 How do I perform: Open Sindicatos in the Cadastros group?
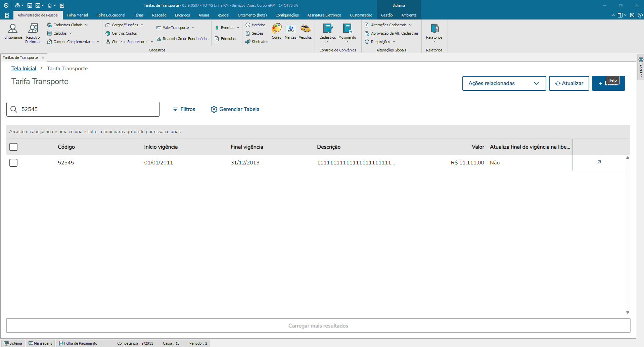point(257,42)
